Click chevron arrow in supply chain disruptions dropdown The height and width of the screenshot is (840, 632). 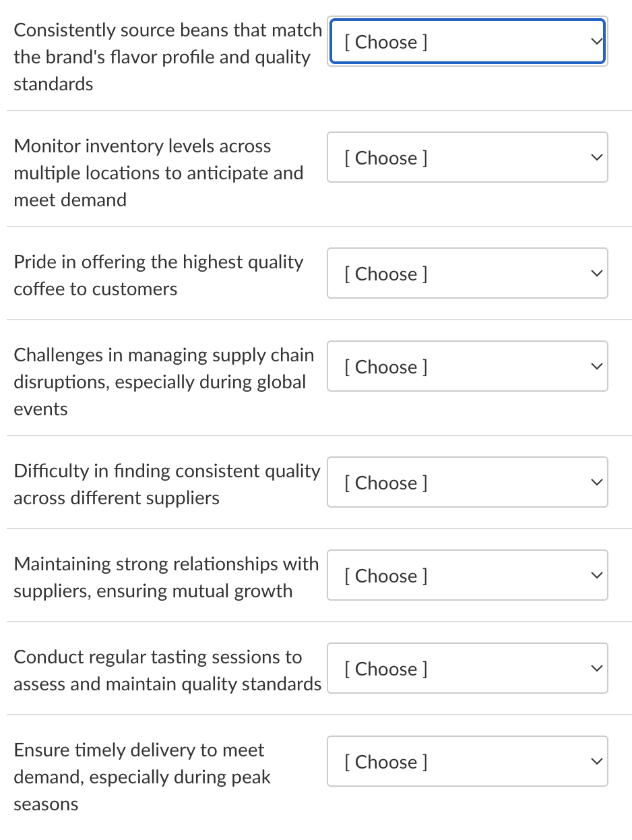595,367
